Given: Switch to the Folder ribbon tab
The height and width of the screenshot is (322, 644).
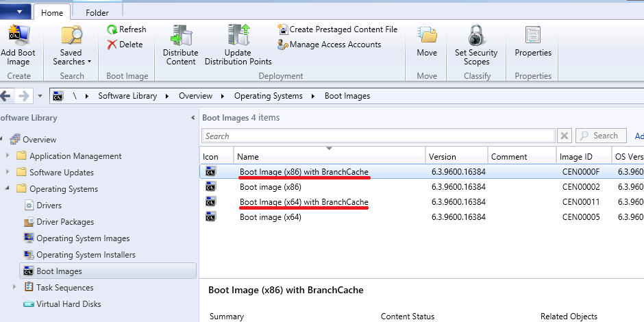Looking at the screenshot, I should click(x=97, y=12).
